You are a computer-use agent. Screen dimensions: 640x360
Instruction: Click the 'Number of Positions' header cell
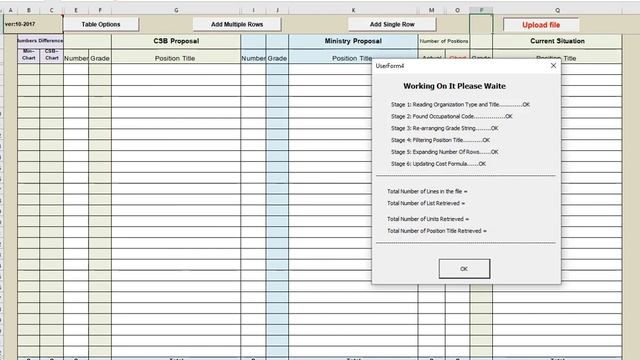click(x=444, y=41)
